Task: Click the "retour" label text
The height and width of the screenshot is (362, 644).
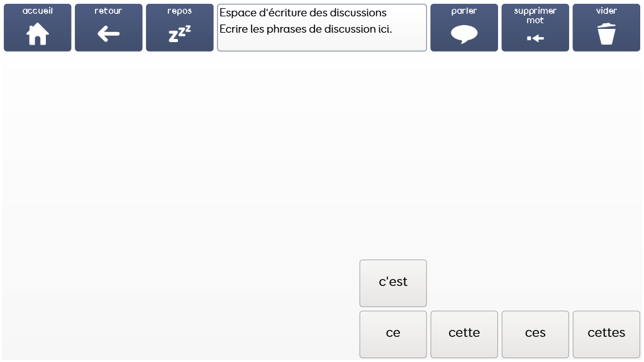Action: point(108,11)
